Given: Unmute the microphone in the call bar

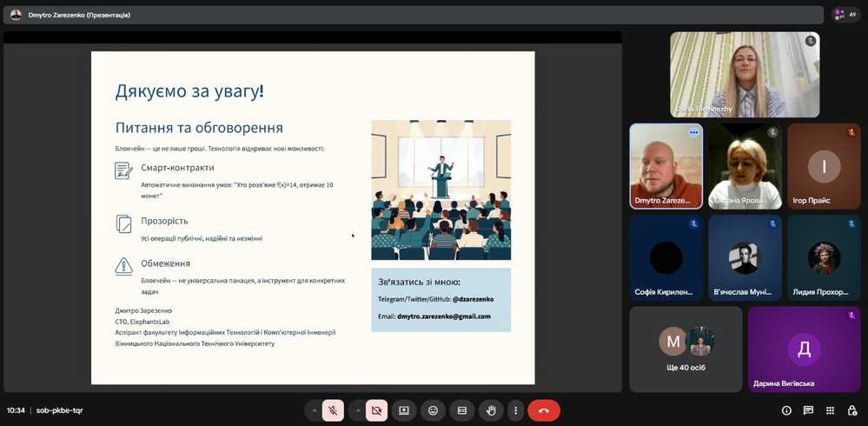Looking at the screenshot, I should tap(333, 410).
